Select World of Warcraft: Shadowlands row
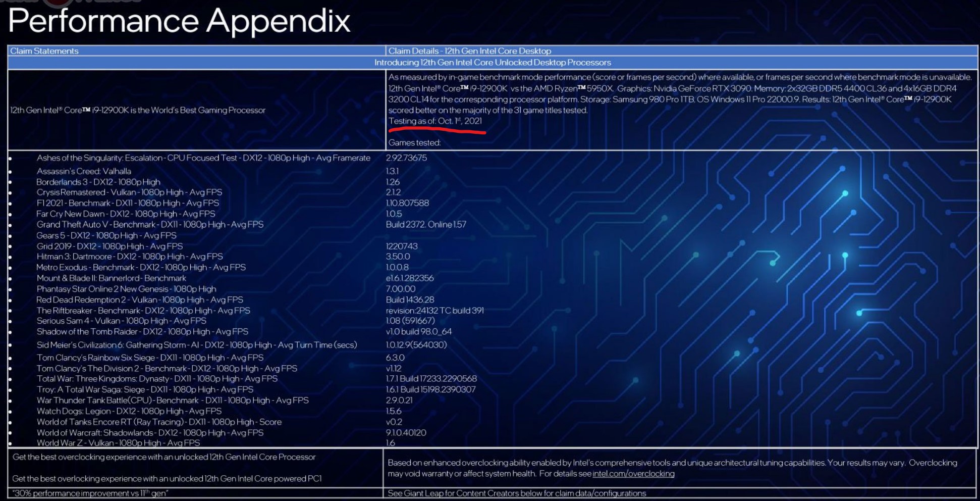The image size is (980, 501). point(150,433)
